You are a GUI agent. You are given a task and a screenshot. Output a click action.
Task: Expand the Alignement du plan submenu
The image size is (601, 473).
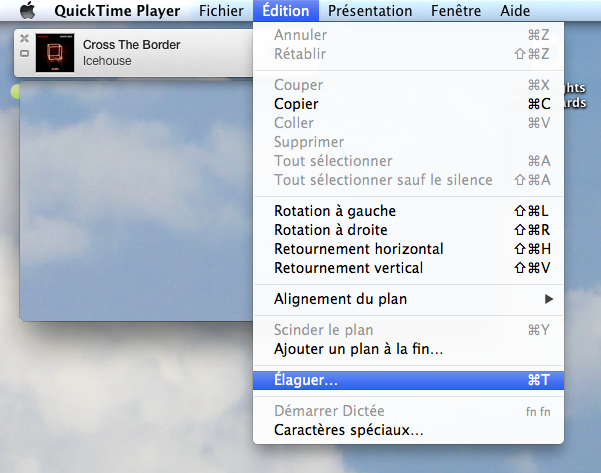pos(340,299)
